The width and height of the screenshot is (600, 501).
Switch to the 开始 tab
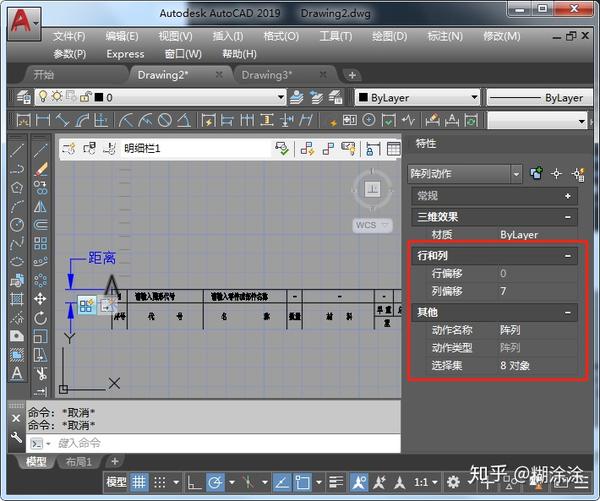pos(44,75)
